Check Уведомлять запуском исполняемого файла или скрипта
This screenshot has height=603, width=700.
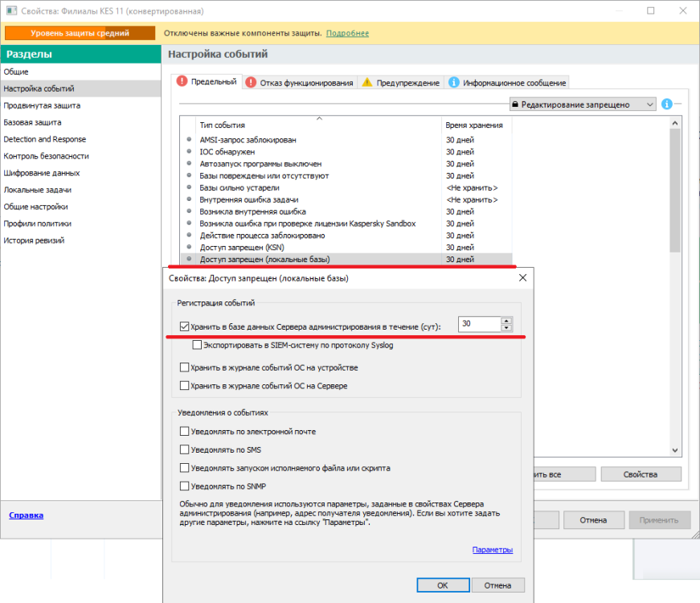pyautogui.click(x=184, y=468)
